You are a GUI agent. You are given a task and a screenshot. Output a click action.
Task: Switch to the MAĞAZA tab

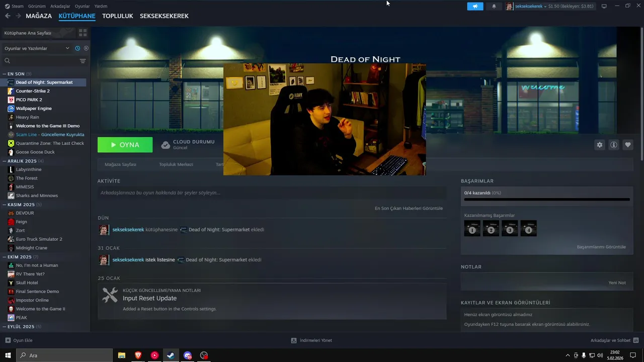coord(39,16)
